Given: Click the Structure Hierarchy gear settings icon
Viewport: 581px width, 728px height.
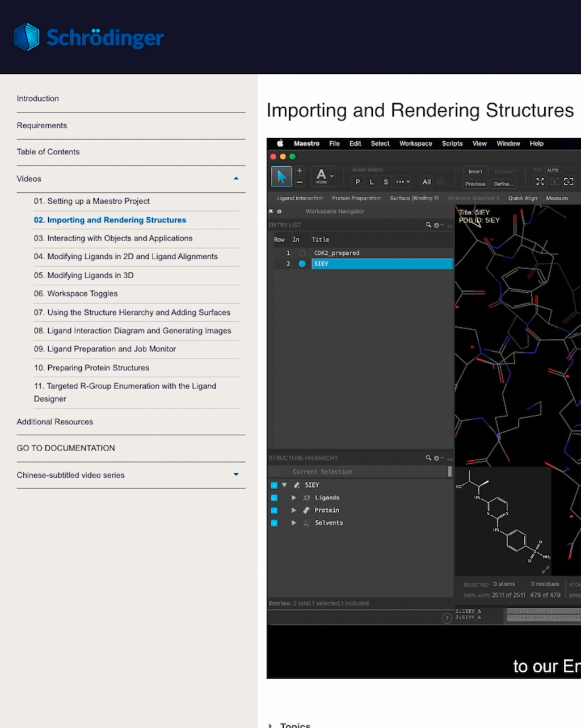Looking at the screenshot, I should pos(437,458).
